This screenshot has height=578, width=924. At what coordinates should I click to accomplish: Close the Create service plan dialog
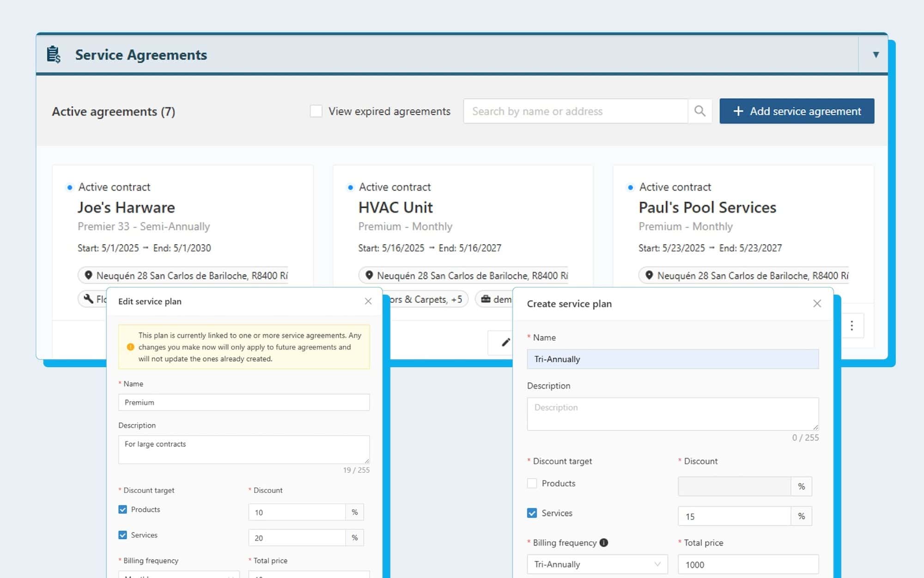coord(817,304)
